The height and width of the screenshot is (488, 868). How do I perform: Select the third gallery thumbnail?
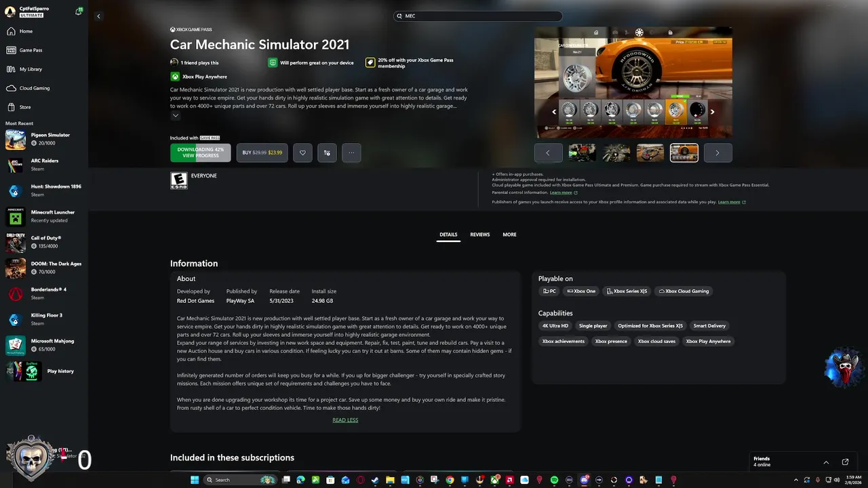click(x=650, y=152)
